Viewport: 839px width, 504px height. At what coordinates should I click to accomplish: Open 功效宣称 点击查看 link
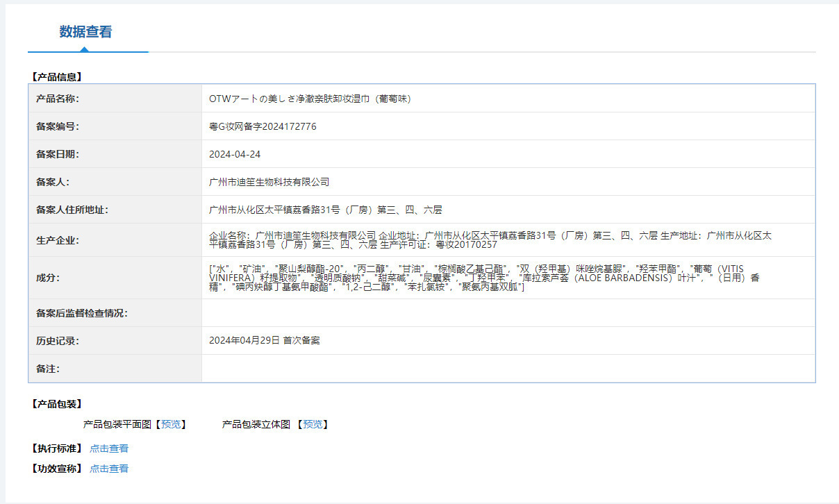click(109, 469)
